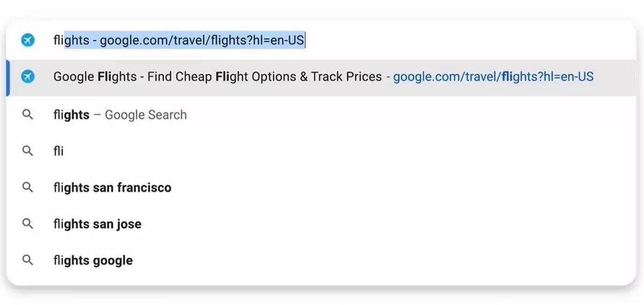Click magnifier icon next to "flights – Google Search"
Image resolution: width=644 pixels, height=305 pixels.
[x=28, y=114]
